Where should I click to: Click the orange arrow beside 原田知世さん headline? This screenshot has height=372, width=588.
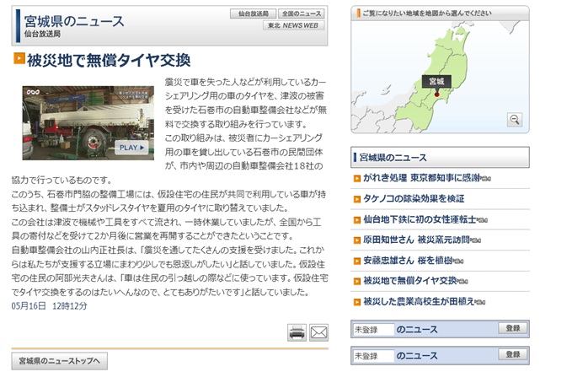(357, 240)
